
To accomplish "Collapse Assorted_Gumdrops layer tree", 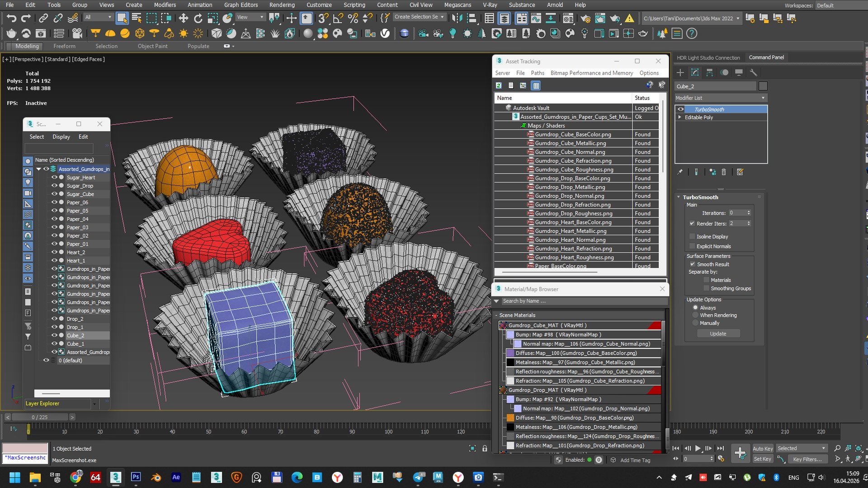I will [x=39, y=169].
